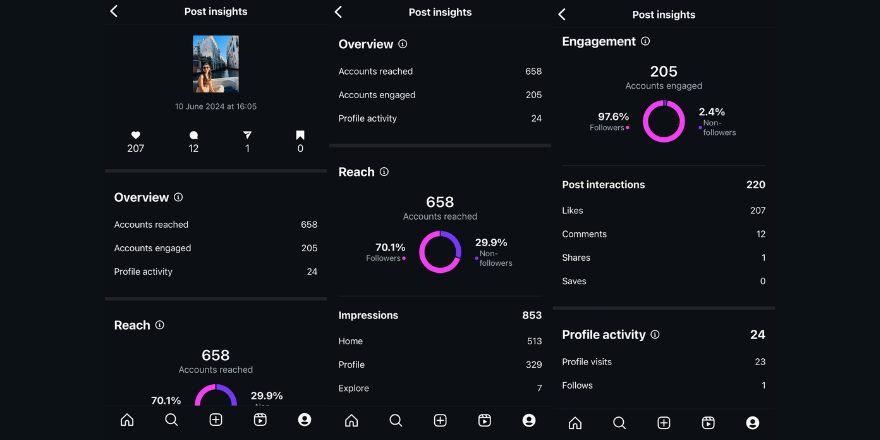This screenshot has width=880, height=440.
Task: Show info for Overview in the left screen
Action: pyautogui.click(x=178, y=197)
